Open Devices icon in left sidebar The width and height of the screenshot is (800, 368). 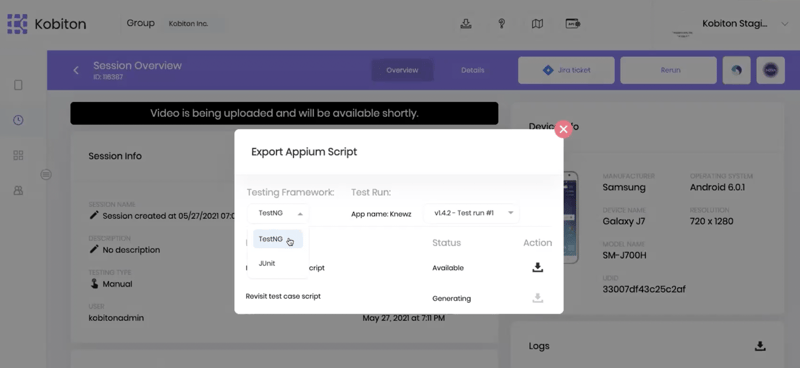18,85
